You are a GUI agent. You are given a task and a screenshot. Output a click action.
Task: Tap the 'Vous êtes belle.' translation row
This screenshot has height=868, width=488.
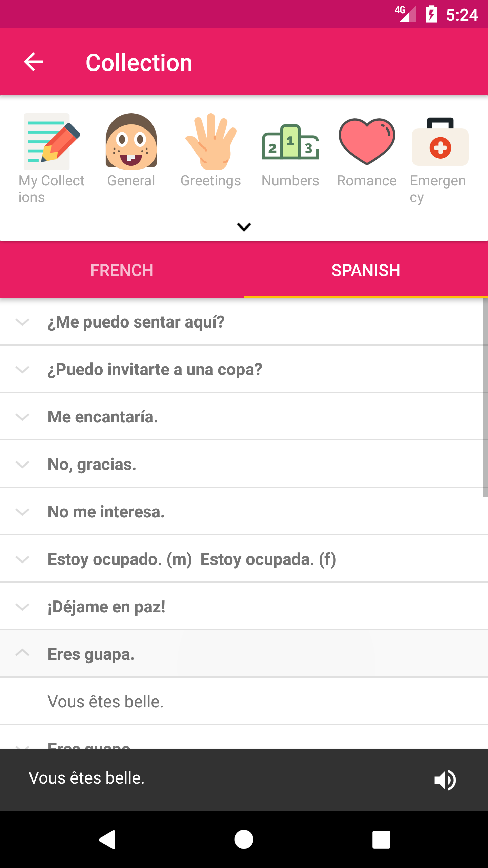106,702
